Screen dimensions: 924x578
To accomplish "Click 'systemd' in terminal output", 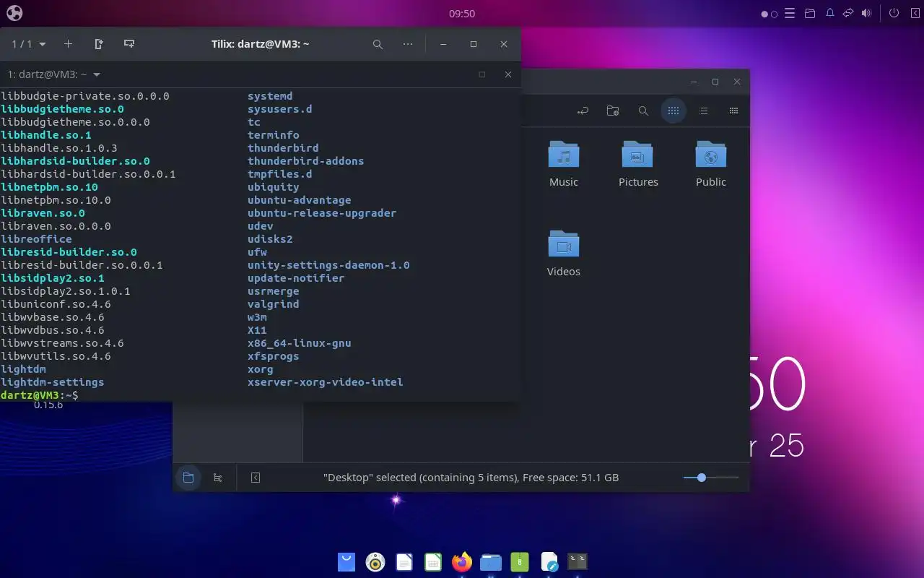I will pos(270,96).
